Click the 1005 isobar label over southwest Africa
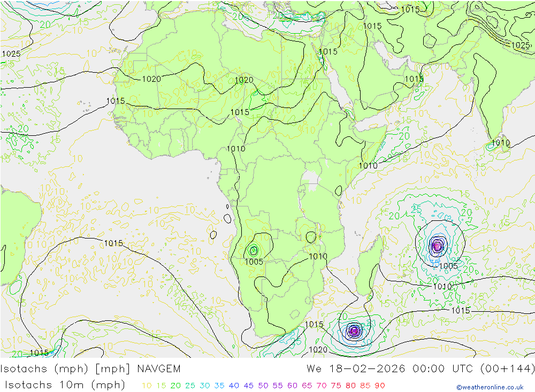 pyautogui.click(x=254, y=262)
